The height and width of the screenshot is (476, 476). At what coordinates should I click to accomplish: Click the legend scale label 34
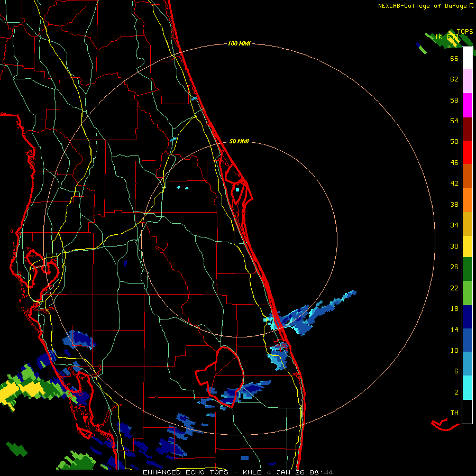pyautogui.click(x=454, y=225)
